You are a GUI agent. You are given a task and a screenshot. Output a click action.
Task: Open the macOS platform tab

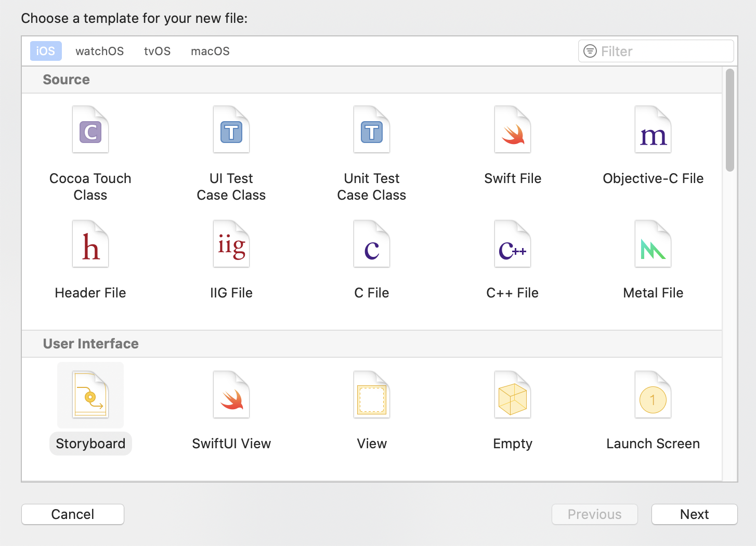click(210, 51)
